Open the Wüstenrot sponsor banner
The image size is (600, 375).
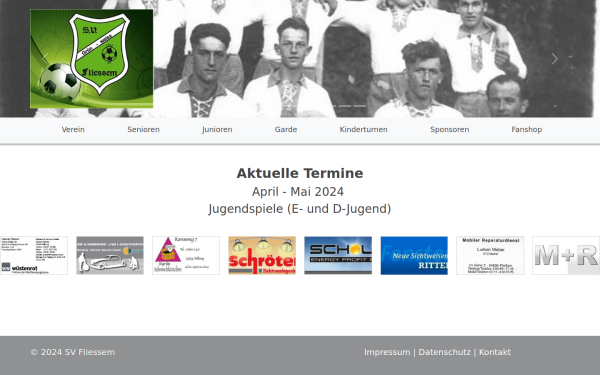click(x=34, y=255)
